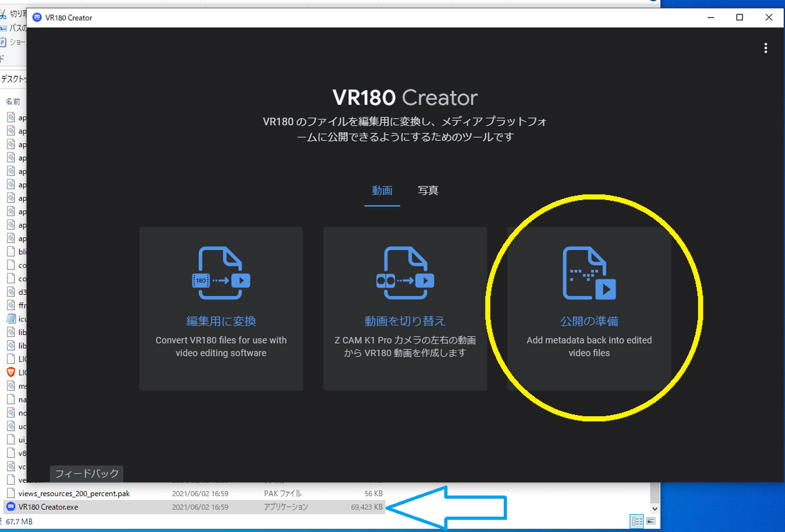Minimize the VR180 Creator window
The height and width of the screenshot is (532, 785).
[710, 18]
